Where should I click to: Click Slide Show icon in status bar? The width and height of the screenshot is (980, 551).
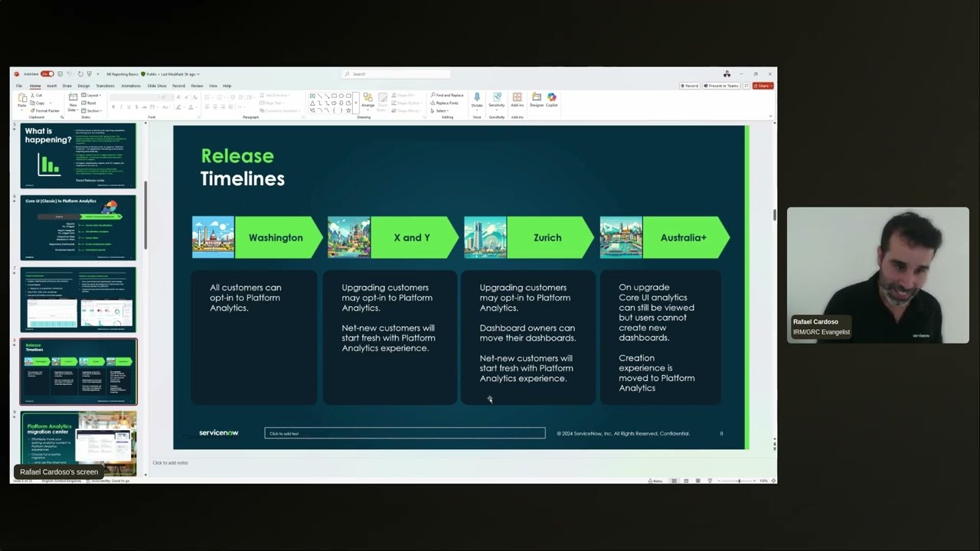point(710,481)
